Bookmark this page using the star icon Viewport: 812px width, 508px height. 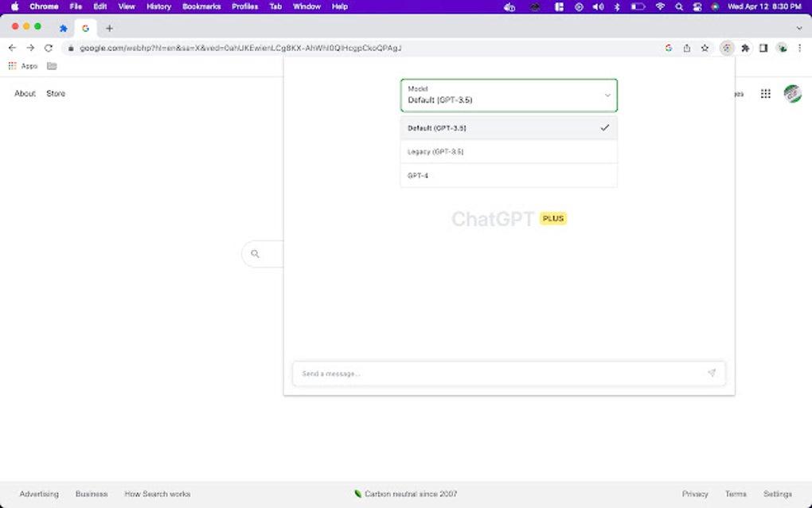click(x=705, y=48)
